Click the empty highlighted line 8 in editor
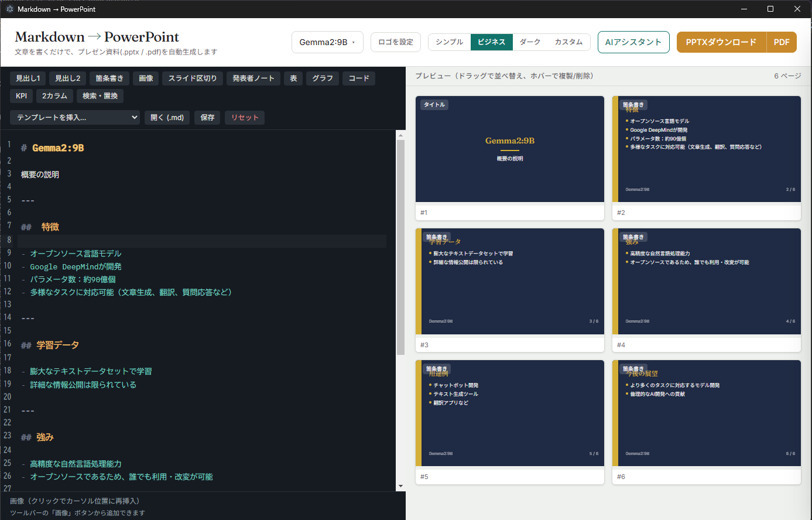Image resolution: width=812 pixels, height=520 pixels. (x=202, y=241)
